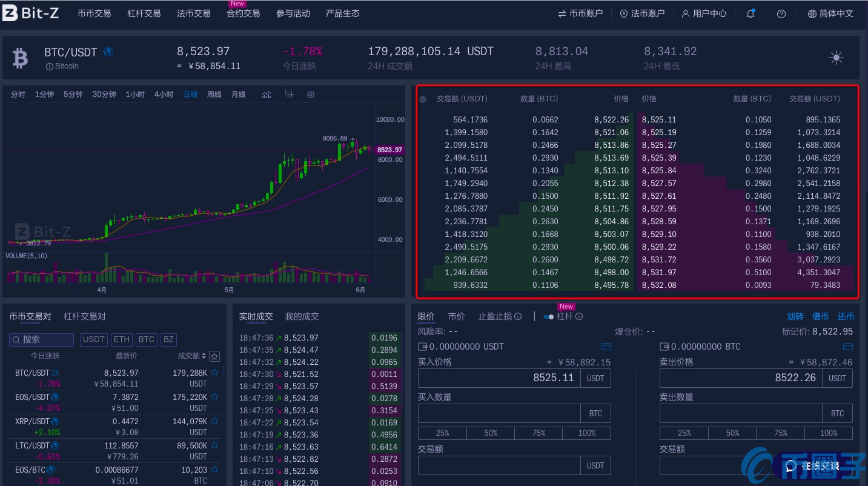Filter pairs by ETH market
The height and width of the screenshot is (486, 868).
click(x=122, y=339)
